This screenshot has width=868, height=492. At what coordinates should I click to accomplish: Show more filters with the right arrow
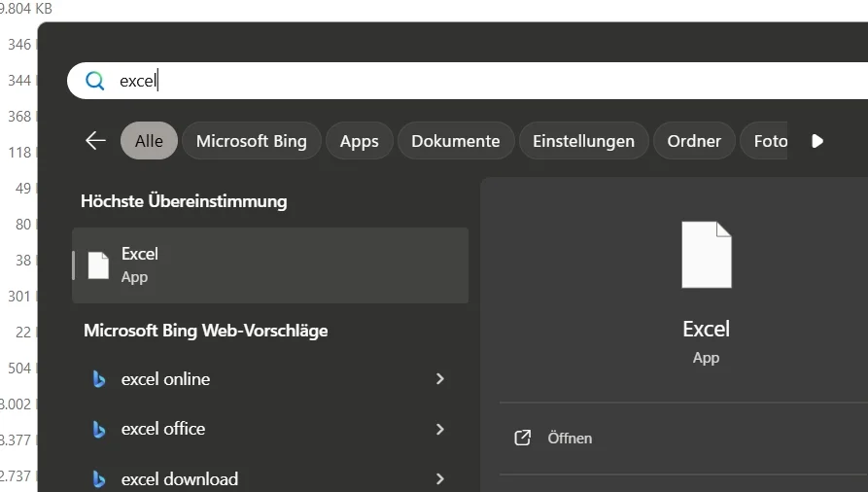pos(817,141)
